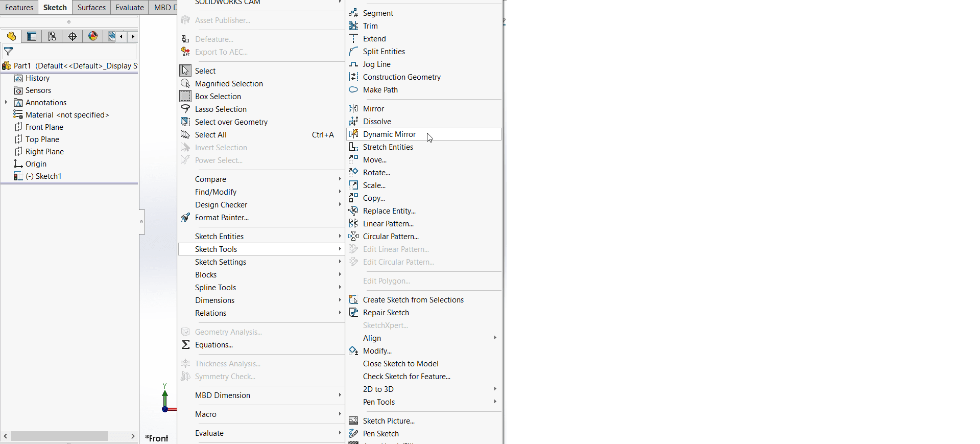Open the DimXpertManager crosshair tab
The image size is (980, 444).
pyautogui.click(x=73, y=36)
